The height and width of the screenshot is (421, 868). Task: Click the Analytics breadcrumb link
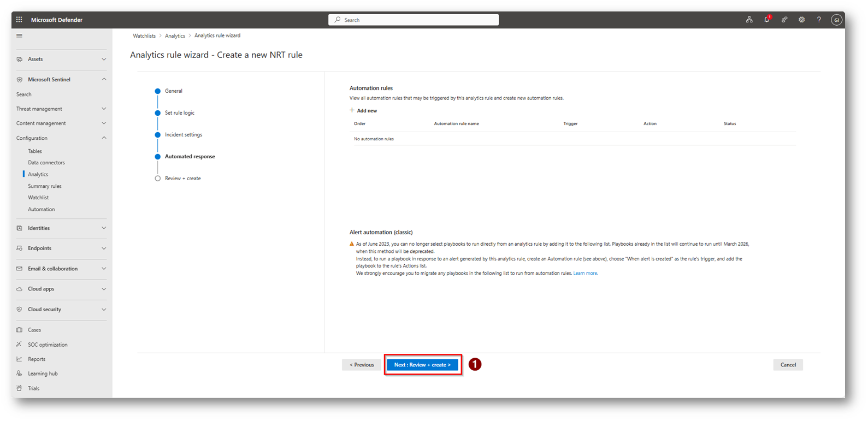(x=175, y=36)
